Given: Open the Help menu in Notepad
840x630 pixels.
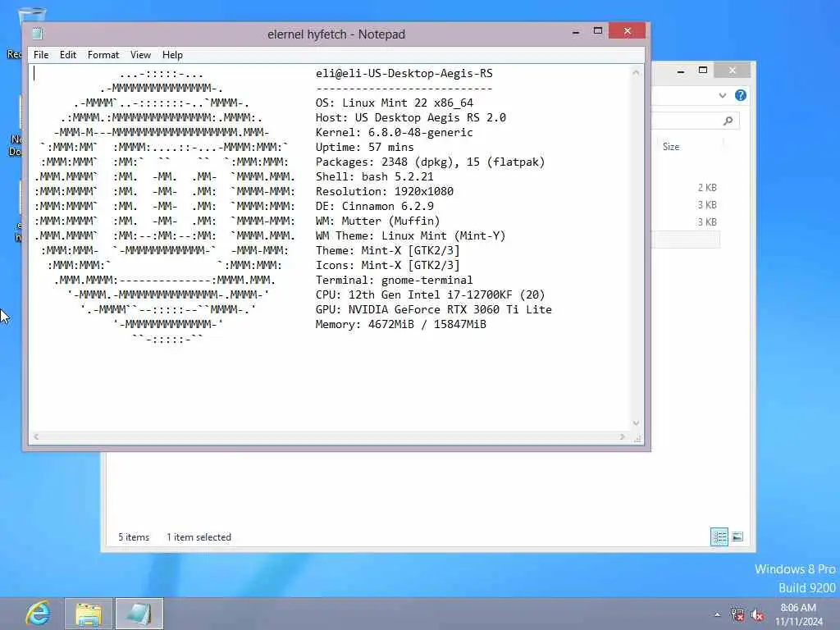Looking at the screenshot, I should tap(172, 55).
